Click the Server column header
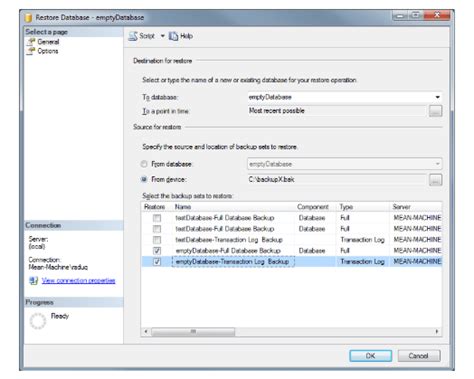 pos(416,207)
